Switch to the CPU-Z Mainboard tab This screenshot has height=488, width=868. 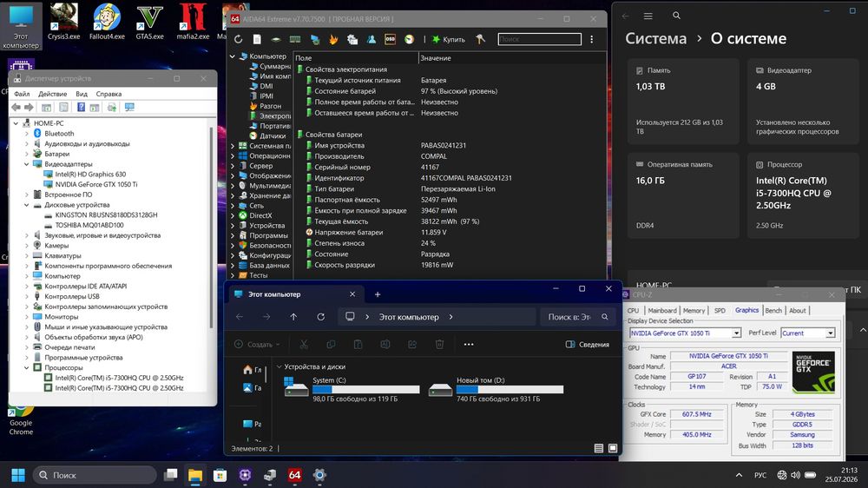662,311
